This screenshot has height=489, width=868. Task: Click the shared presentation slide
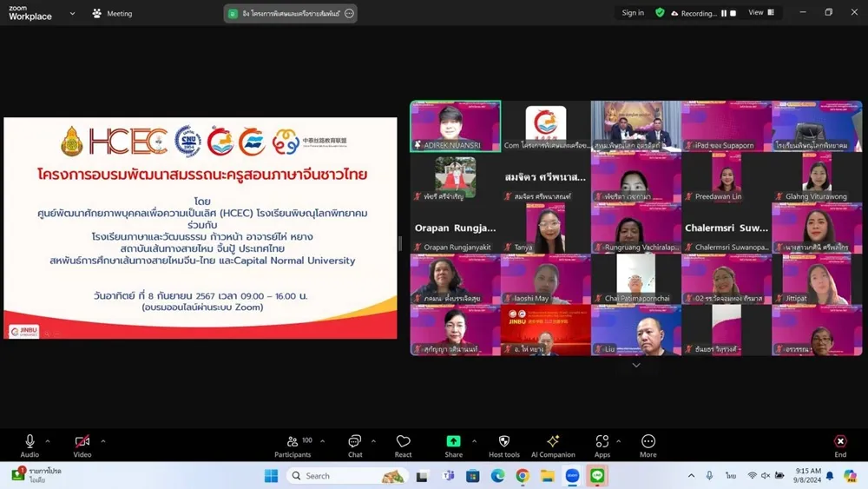click(x=201, y=228)
